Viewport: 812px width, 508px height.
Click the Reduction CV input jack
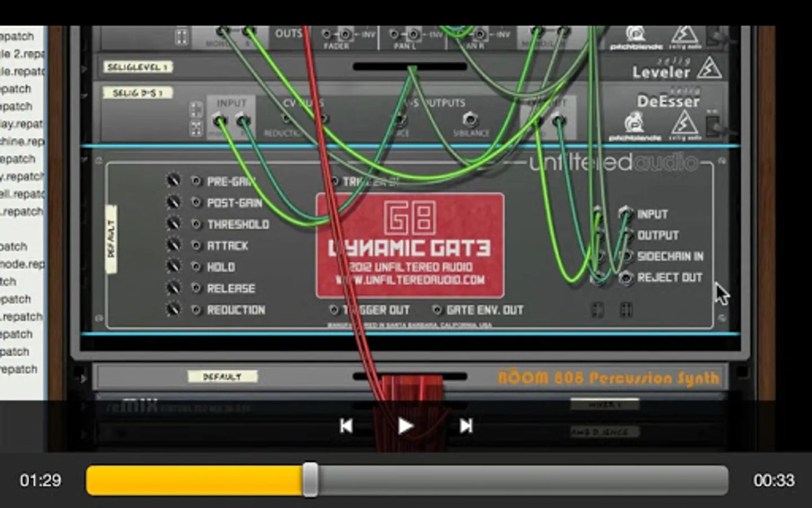tap(196, 310)
